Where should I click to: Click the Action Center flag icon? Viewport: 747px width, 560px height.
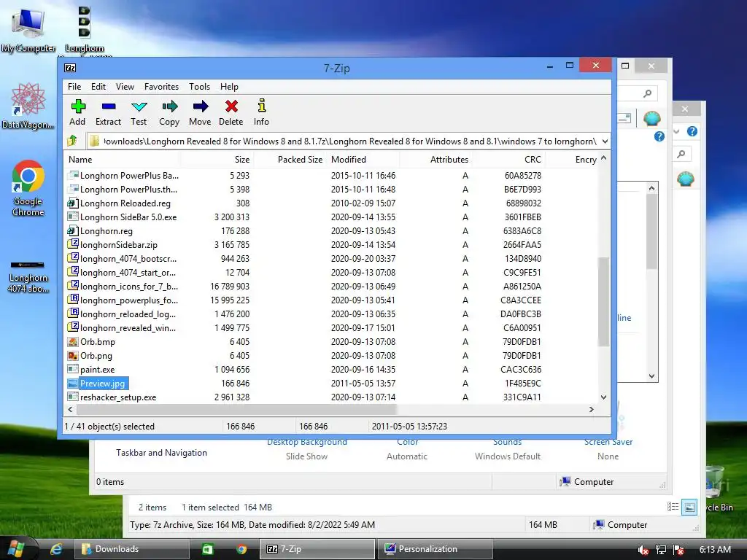coord(678,550)
